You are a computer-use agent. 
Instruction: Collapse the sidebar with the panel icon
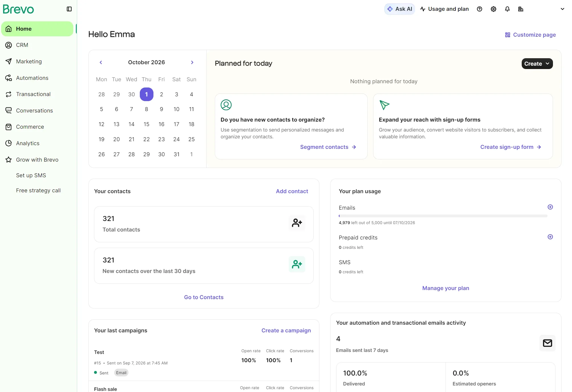(x=69, y=9)
